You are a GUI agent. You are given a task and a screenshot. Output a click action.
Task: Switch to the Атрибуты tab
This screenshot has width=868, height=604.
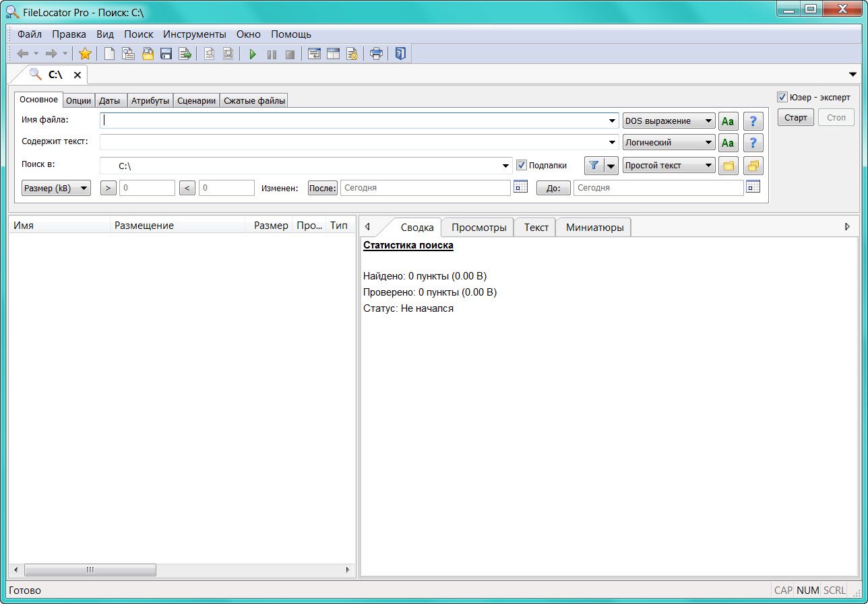tap(150, 101)
